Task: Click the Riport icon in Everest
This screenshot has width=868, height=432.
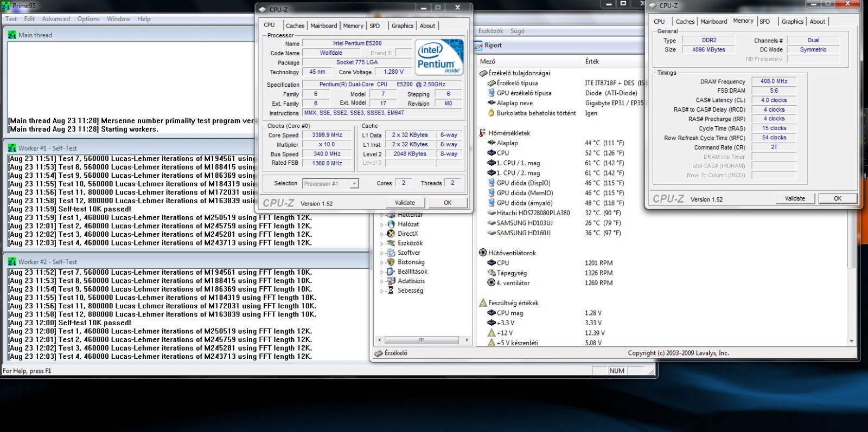Action: (478, 46)
